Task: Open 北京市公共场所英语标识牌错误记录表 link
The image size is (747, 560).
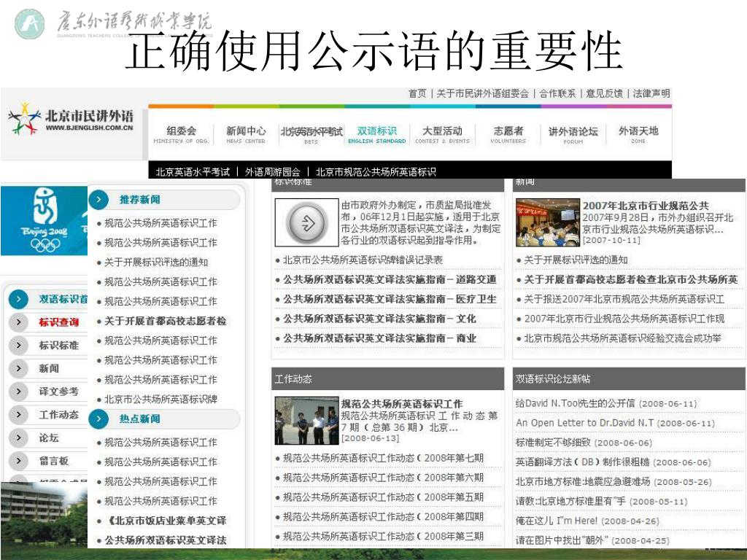Action: point(363,260)
